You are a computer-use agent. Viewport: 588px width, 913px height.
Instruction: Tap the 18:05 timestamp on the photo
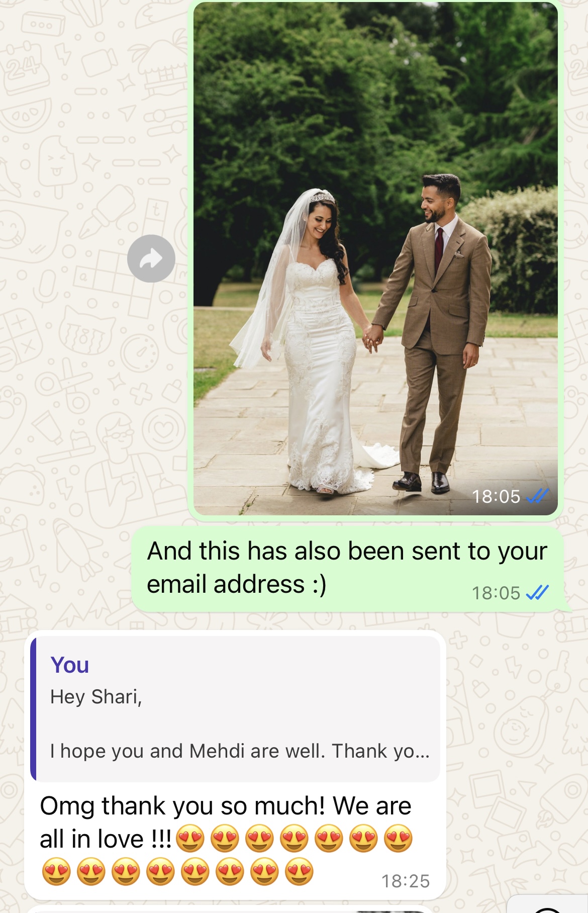[x=496, y=497]
